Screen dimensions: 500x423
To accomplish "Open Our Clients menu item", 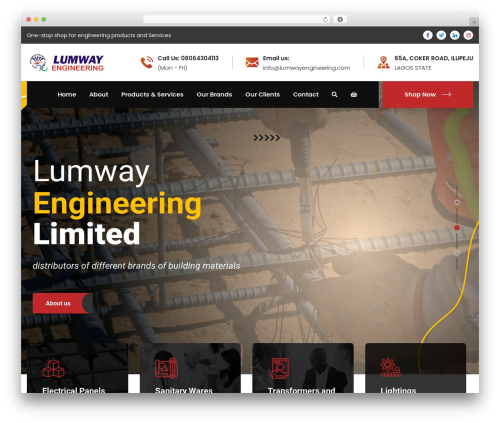I will (263, 95).
